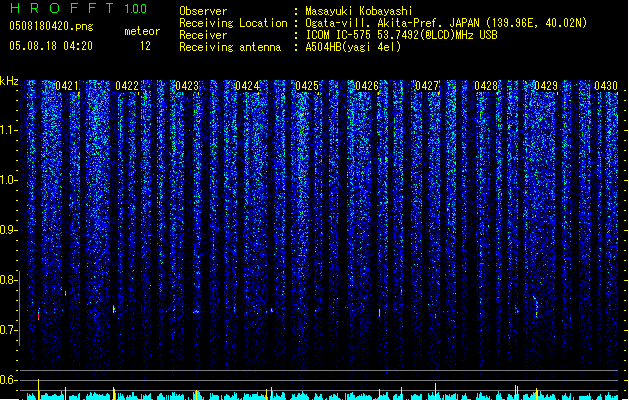Click the 0.6 frequency axis label
Image resolution: width=629 pixels, height=400 pixels.
(8, 380)
